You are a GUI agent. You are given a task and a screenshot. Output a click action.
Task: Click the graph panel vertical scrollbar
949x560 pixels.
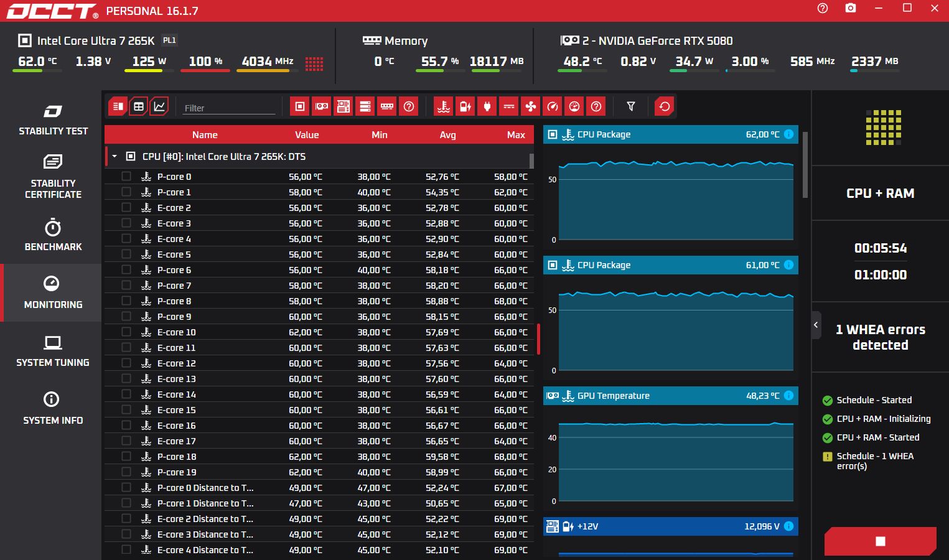[x=805, y=165]
